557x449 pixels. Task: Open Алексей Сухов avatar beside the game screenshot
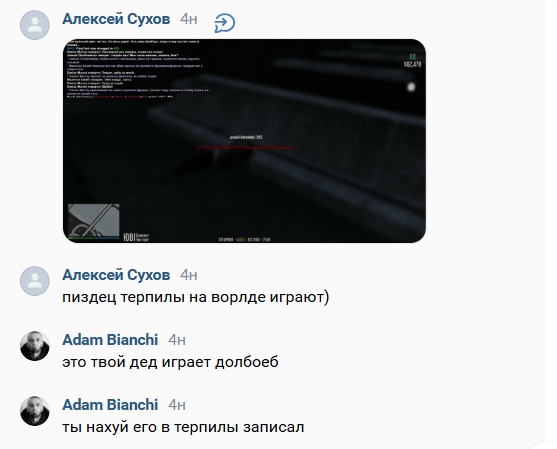click(x=35, y=25)
